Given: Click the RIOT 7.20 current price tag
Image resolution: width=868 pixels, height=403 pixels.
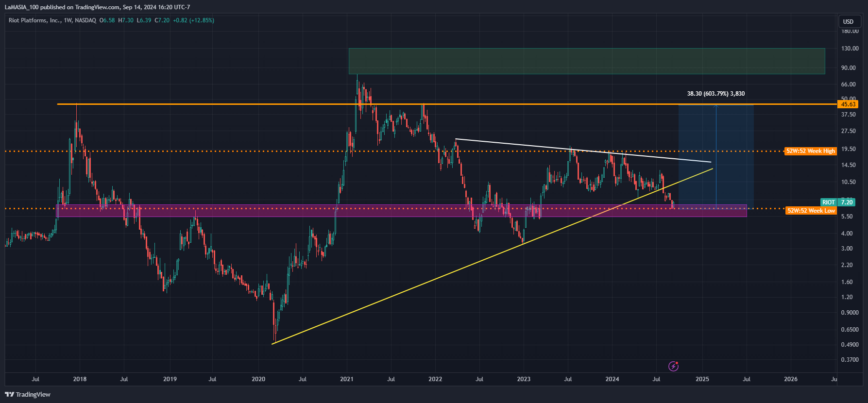Looking at the screenshot, I should 837,202.
